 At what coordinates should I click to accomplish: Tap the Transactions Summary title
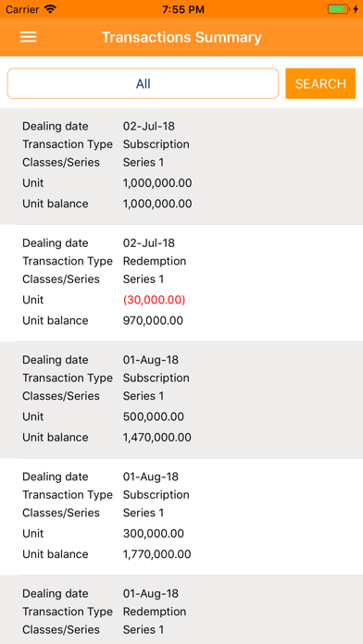click(x=181, y=37)
